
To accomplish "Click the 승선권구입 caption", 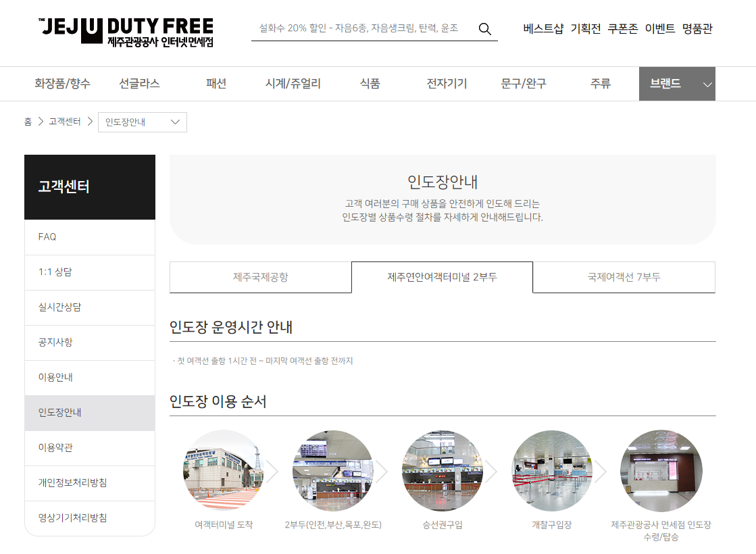I will coord(442,524).
